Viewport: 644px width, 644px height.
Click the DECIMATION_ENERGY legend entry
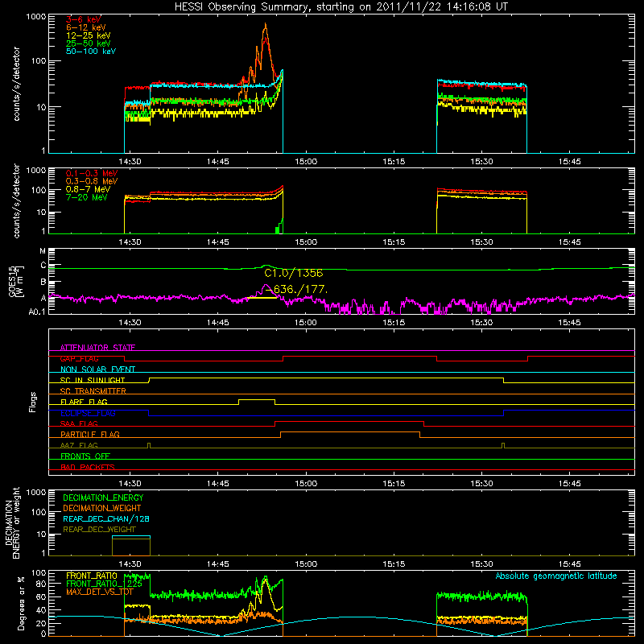tap(103, 497)
